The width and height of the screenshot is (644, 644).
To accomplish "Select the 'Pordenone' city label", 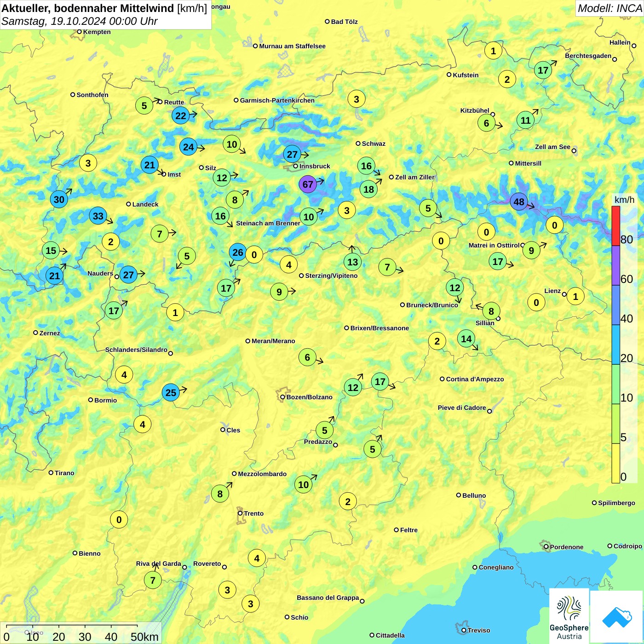I will click(x=567, y=547).
